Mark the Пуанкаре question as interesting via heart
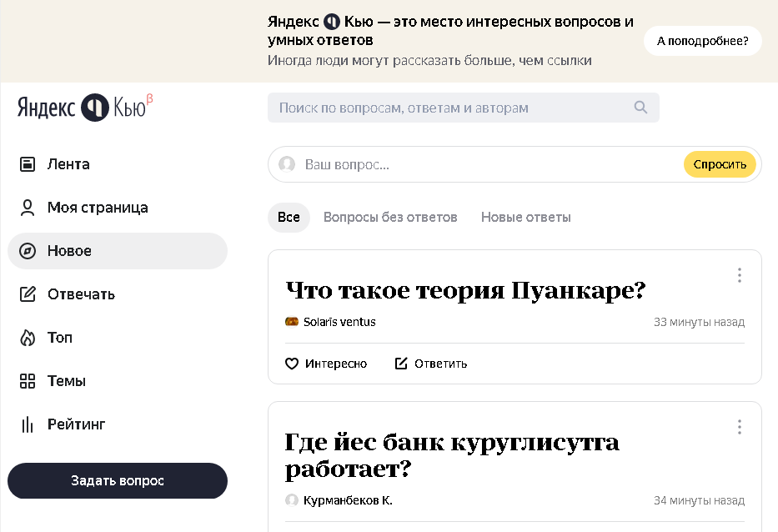This screenshot has height=532, width=778. click(x=294, y=363)
